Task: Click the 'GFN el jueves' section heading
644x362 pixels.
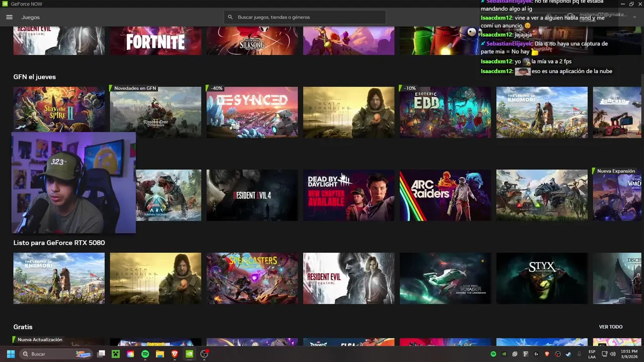Action: tap(34, 77)
